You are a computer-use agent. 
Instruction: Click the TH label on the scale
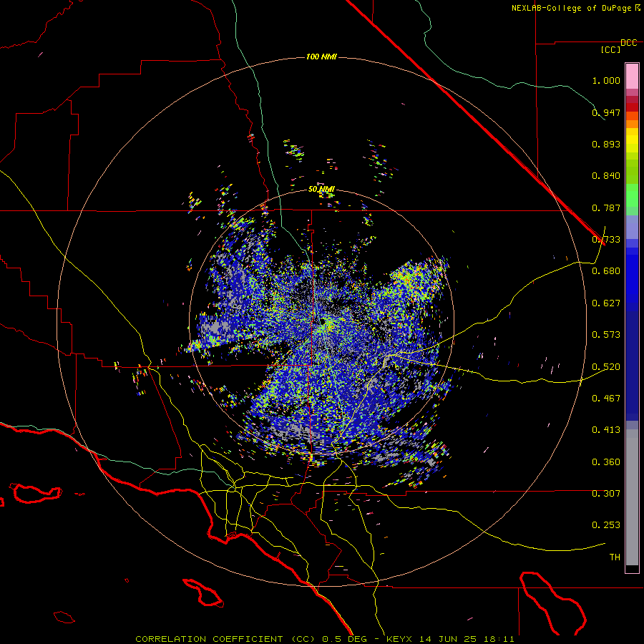[615, 557]
